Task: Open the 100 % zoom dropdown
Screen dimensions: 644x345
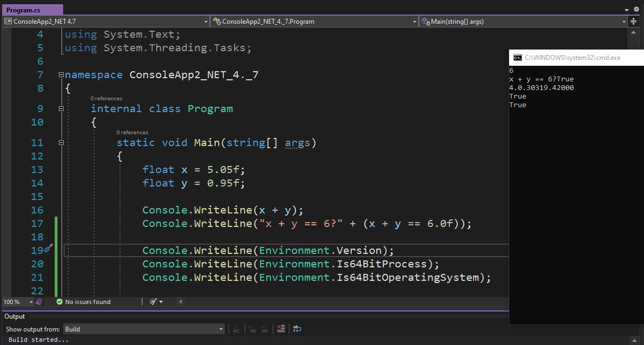Action: 18,302
